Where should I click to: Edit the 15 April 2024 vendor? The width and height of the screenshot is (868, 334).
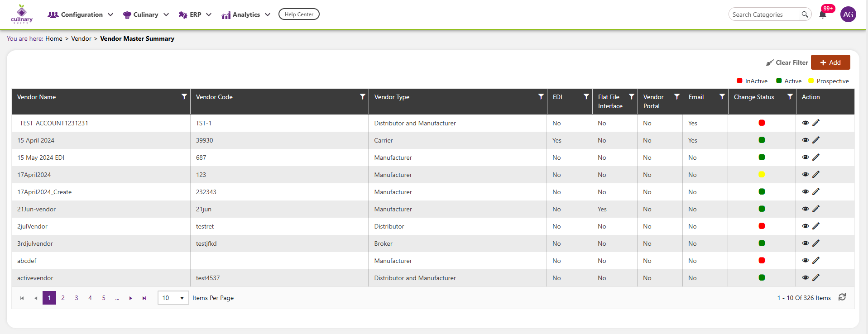[x=816, y=140]
